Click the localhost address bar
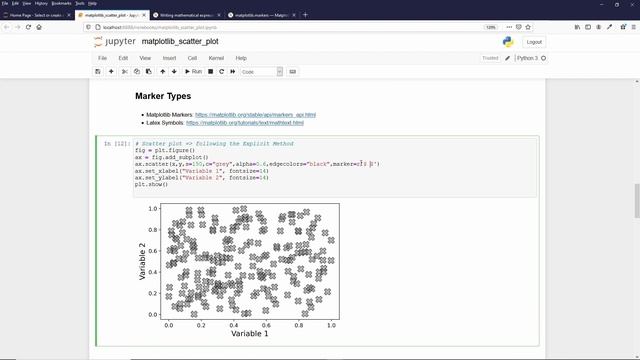Screen dimensions: 640x360 (x=286, y=27)
